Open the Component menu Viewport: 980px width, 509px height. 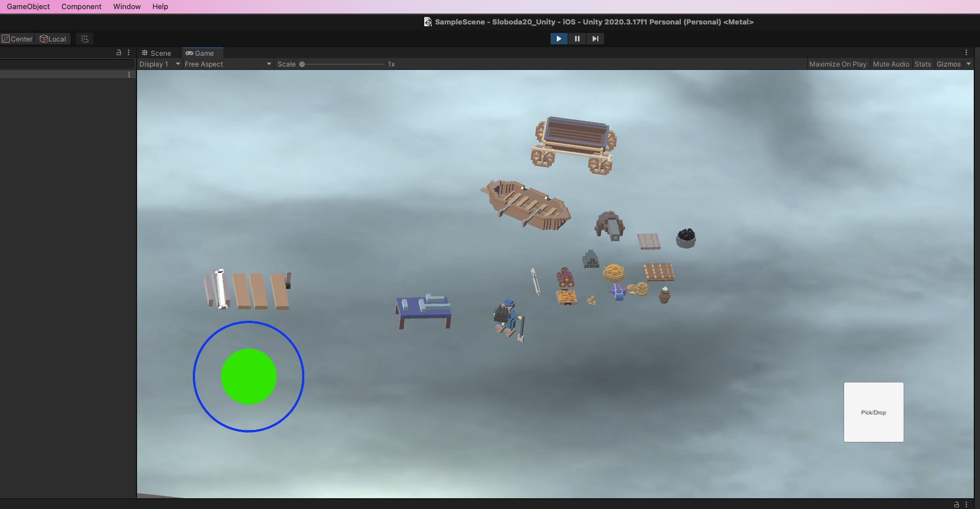point(81,6)
